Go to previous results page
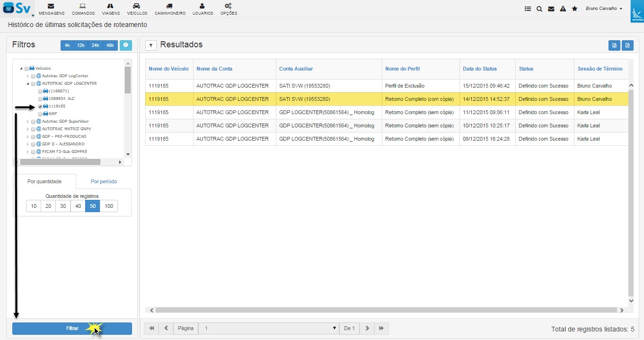 click(166, 328)
